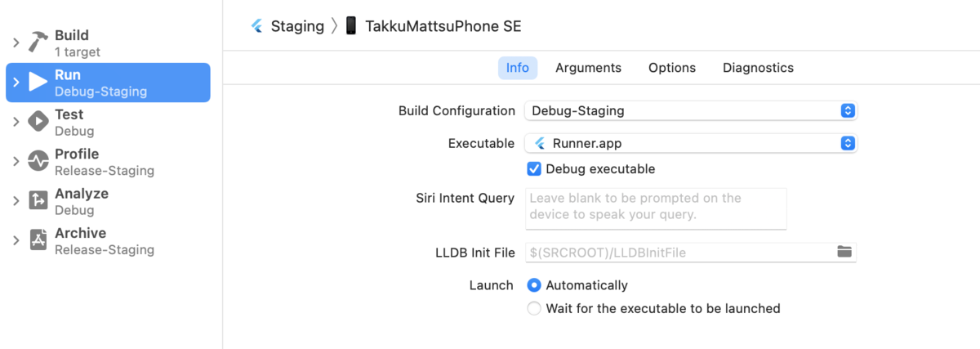Click the Archive action icon

pyautogui.click(x=38, y=239)
